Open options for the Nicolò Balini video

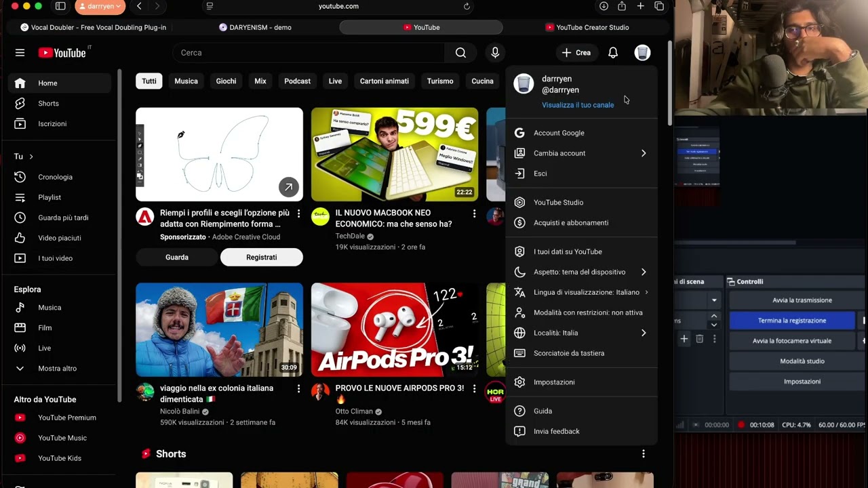[298, 389]
